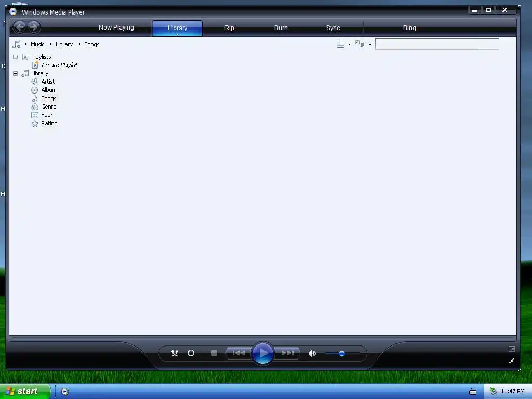This screenshot has width=532, height=399.
Task: Click the View options icon
Action: pyautogui.click(x=360, y=44)
